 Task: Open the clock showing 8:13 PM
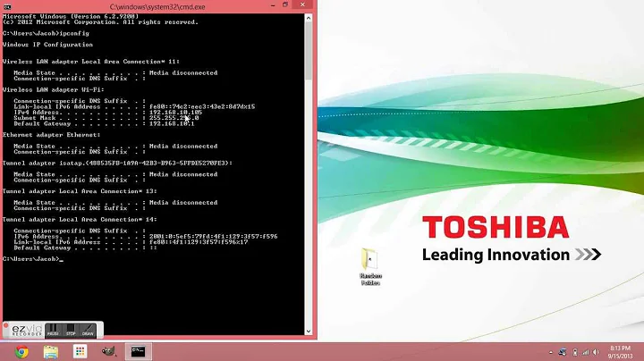(620, 352)
